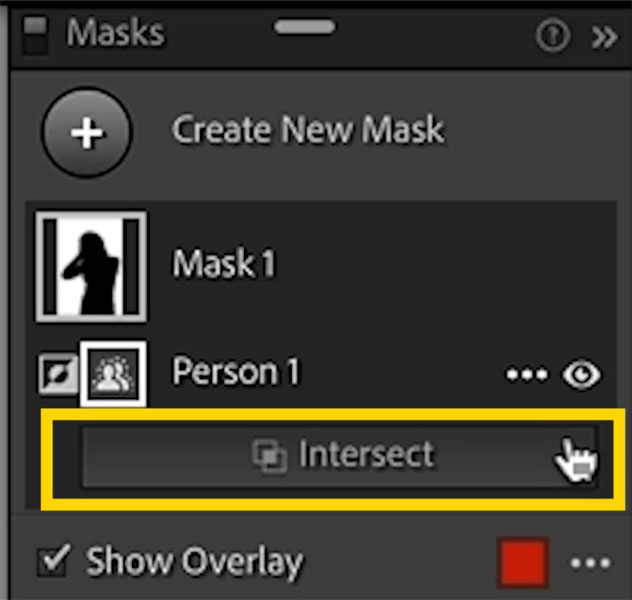This screenshot has height=600, width=632.
Task: Open the Masks help question-mark icon
Action: (x=553, y=35)
